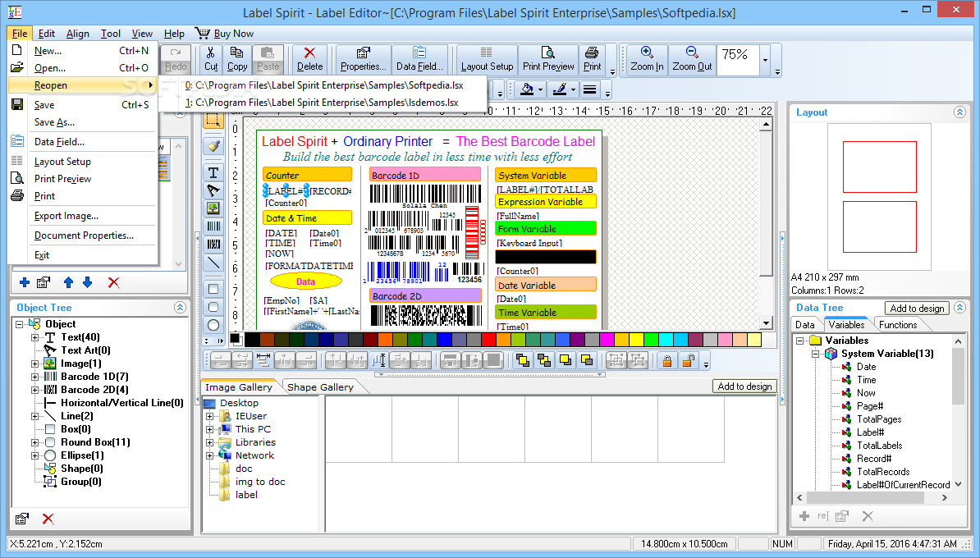Click the blue move up arrow icon
The width and height of the screenshot is (980, 558).
[x=68, y=282]
